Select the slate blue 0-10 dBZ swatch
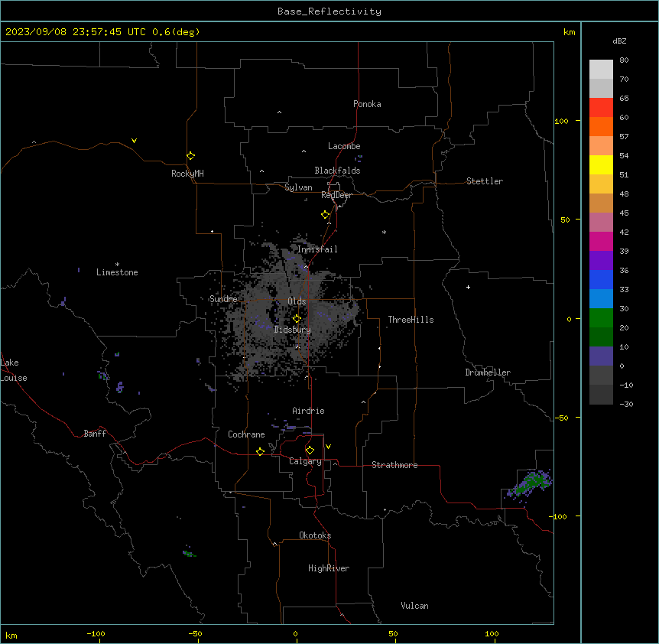The height and width of the screenshot is (644, 659). [x=601, y=356]
